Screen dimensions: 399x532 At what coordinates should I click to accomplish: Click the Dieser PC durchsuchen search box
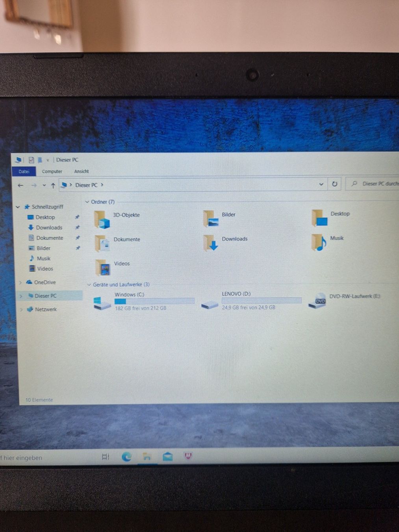click(x=373, y=184)
